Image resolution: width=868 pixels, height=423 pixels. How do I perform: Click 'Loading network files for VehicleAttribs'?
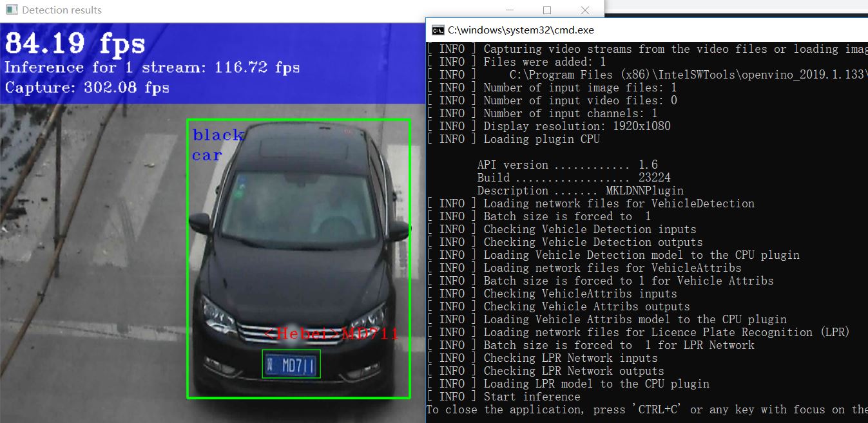584,268
